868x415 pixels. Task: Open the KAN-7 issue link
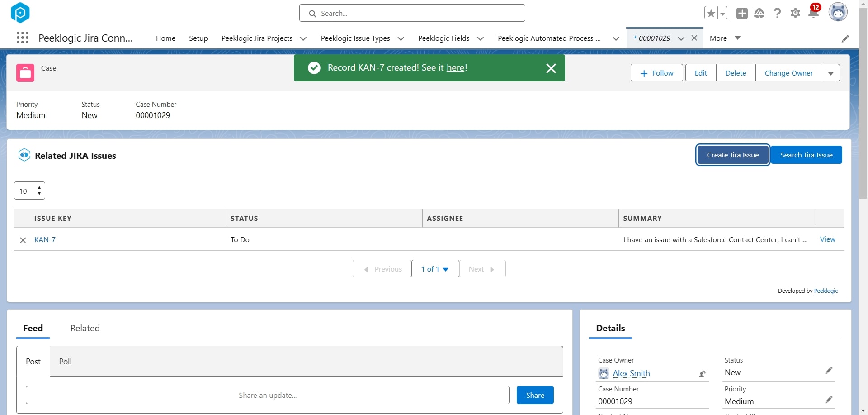tap(45, 239)
